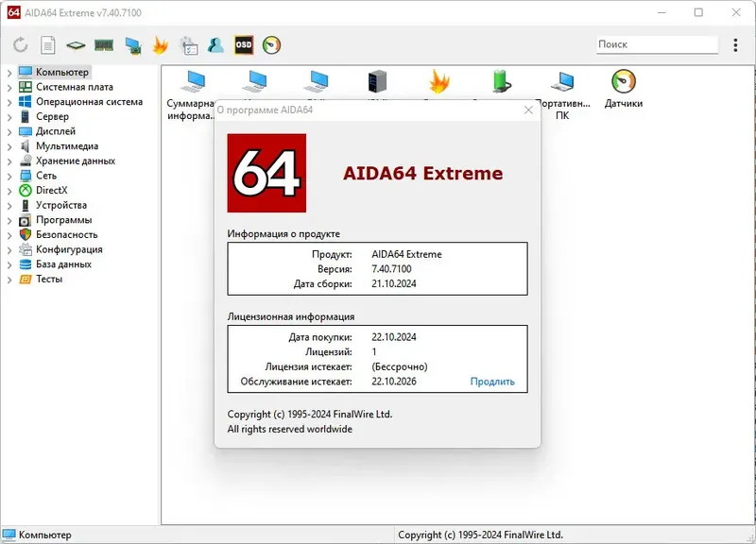Expand the Конфигурация tree node
This screenshot has width=756, height=544.
click(x=9, y=250)
